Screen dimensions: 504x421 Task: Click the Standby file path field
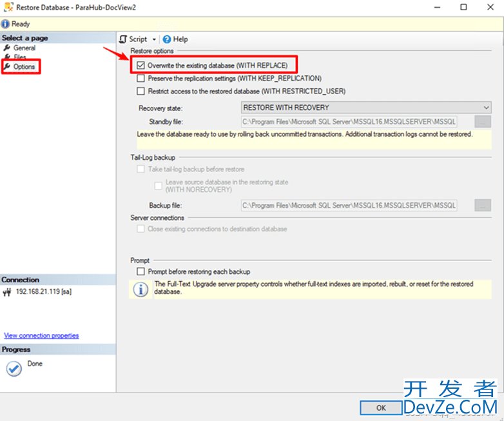[x=349, y=122]
